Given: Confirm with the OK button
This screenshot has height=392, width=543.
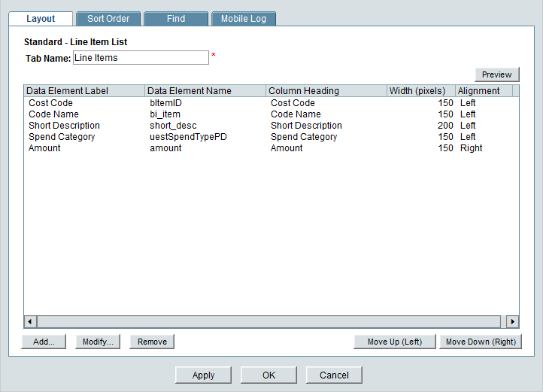Looking at the screenshot, I should click(x=268, y=375).
